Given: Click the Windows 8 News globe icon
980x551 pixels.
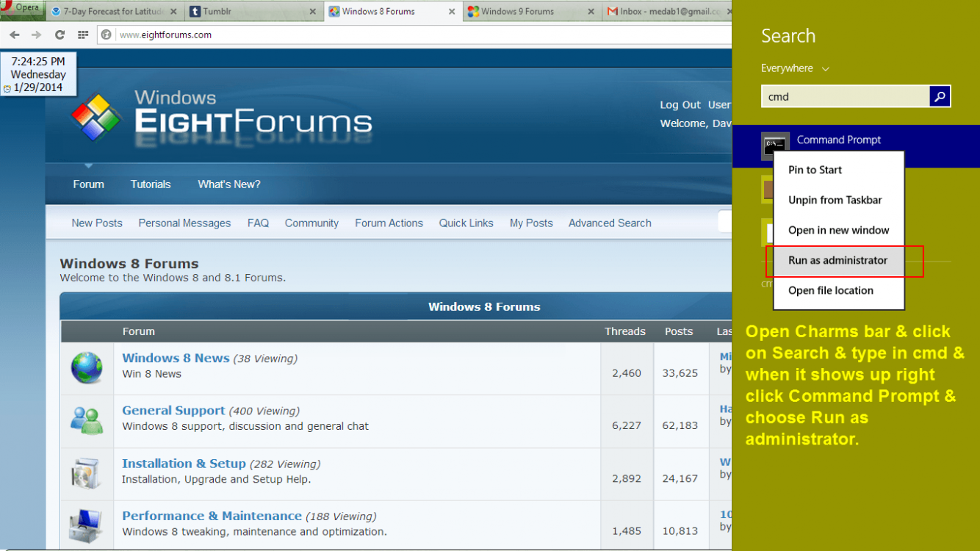Looking at the screenshot, I should [87, 367].
